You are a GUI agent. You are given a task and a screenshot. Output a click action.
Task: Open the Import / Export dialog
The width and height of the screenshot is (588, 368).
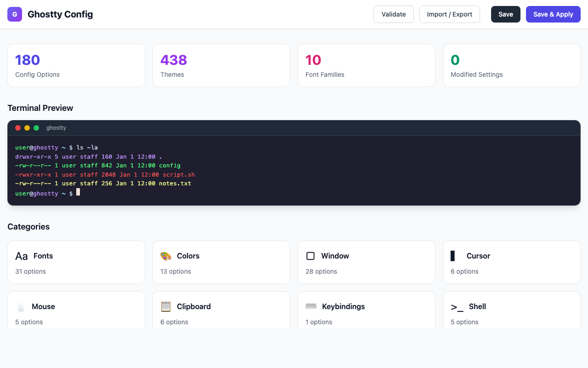pos(449,14)
